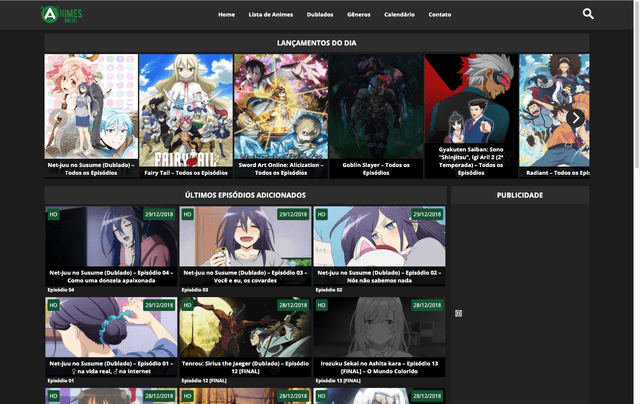The height and width of the screenshot is (404, 640).
Task: Click 'Gyakuten Saiban' title text link
Action: (471, 161)
